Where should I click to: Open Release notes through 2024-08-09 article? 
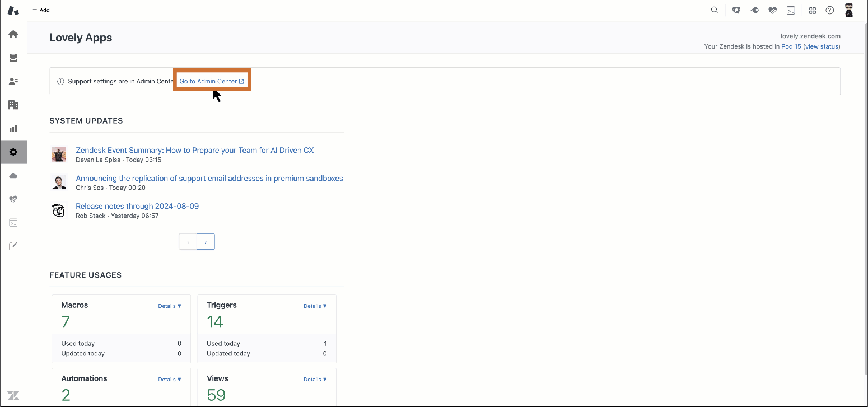pyautogui.click(x=137, y=206)
